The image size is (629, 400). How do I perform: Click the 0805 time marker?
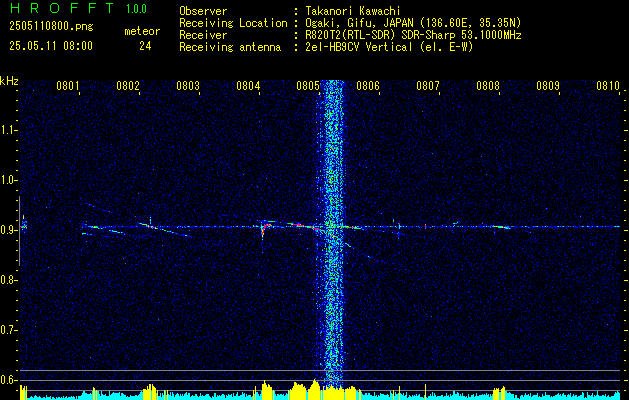pyautogui.click(x=308, y=86)
